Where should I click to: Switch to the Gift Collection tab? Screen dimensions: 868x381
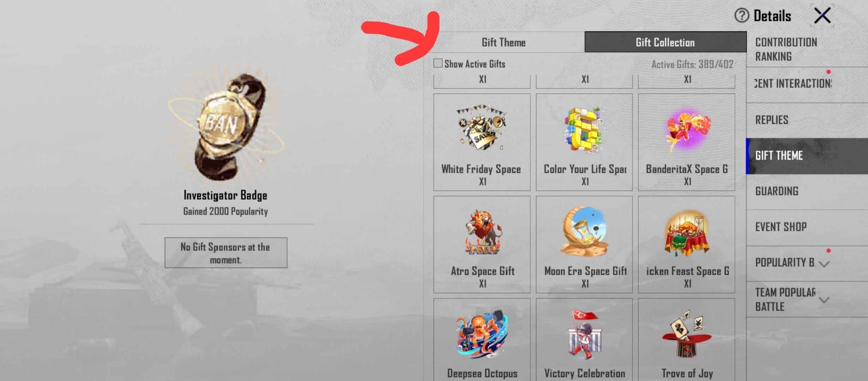coord(665,42)
